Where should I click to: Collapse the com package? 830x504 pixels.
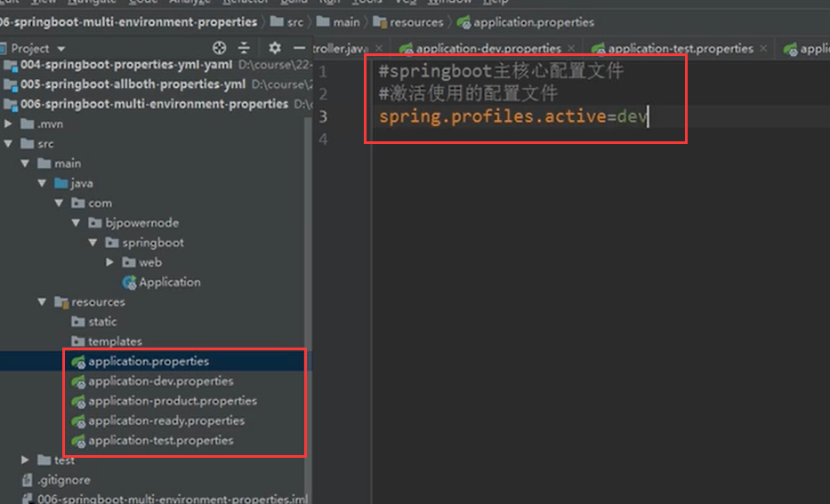click(x=60, y=203)
